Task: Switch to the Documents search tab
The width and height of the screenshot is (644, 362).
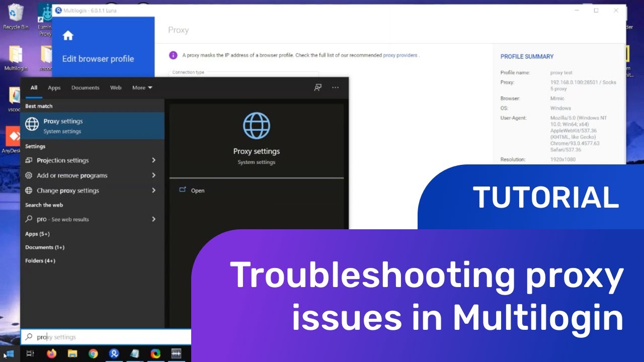Action: pos(85,87)
